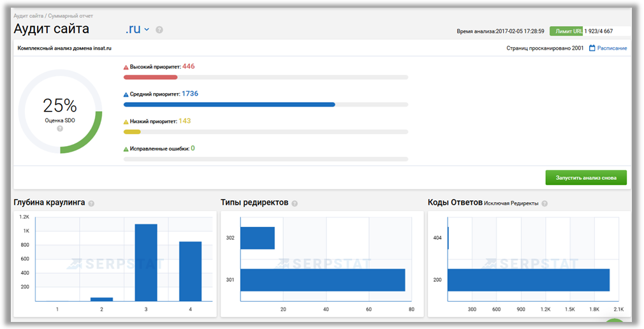The width and height of the screenshot is (644, 329).
Task: Click the blue triangle icon for Средний приоритет
Action: (x=126, y=94)
